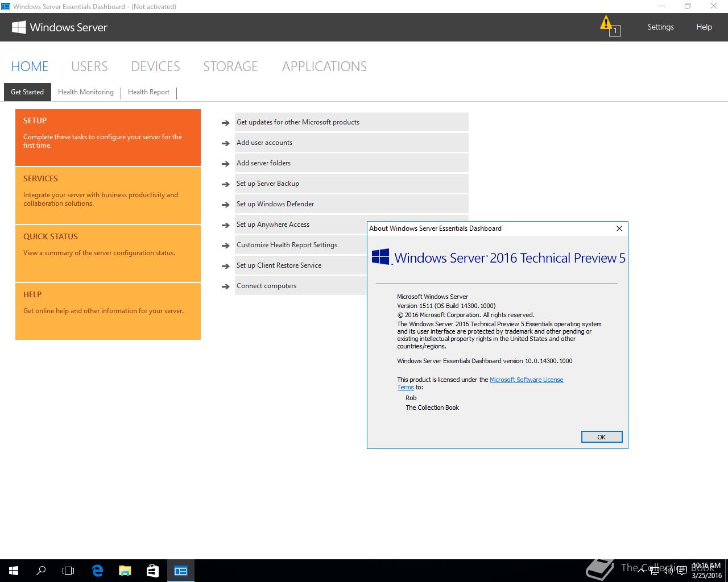Switch to the STORAGE section

coord(230,66)
